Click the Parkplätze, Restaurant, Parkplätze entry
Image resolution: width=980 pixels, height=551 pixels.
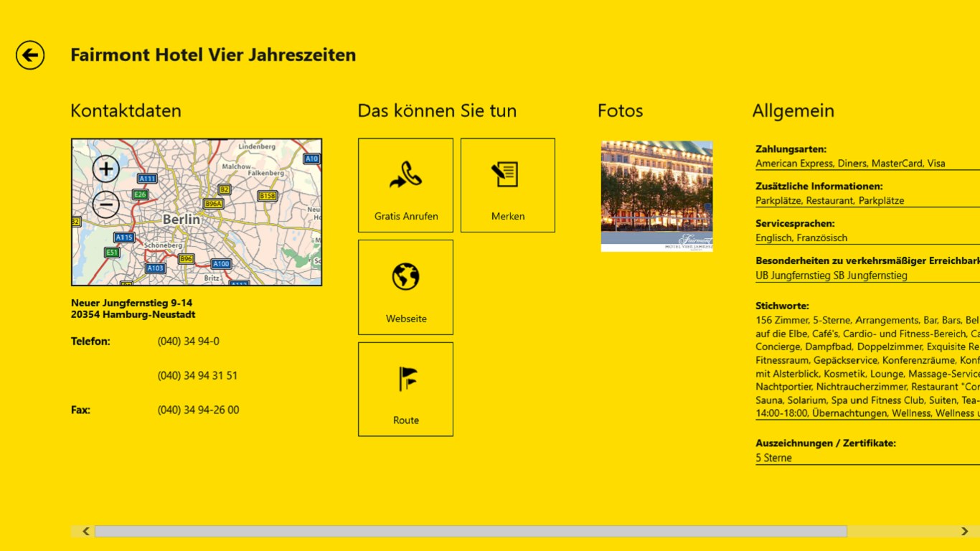tap(830, 201)
